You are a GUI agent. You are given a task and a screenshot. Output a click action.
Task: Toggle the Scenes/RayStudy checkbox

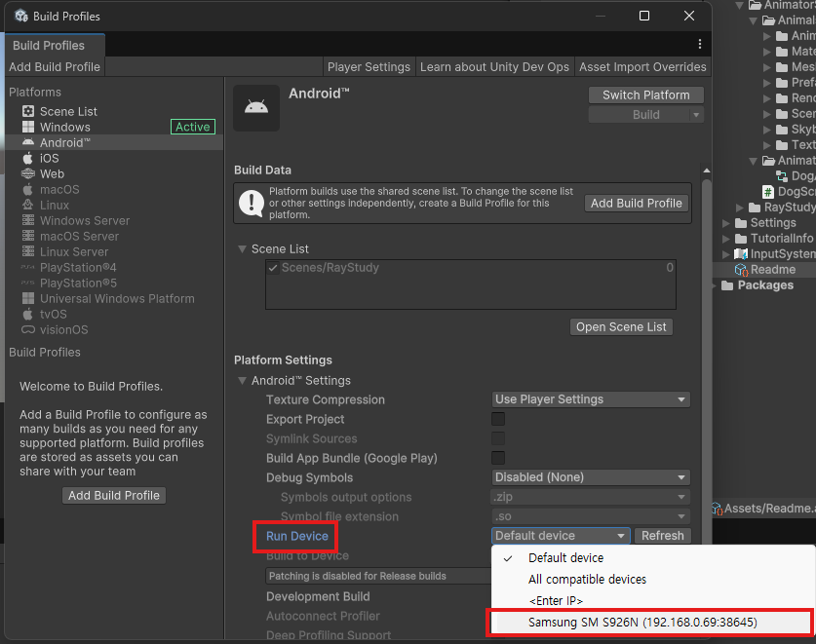[x=273, y=268]
